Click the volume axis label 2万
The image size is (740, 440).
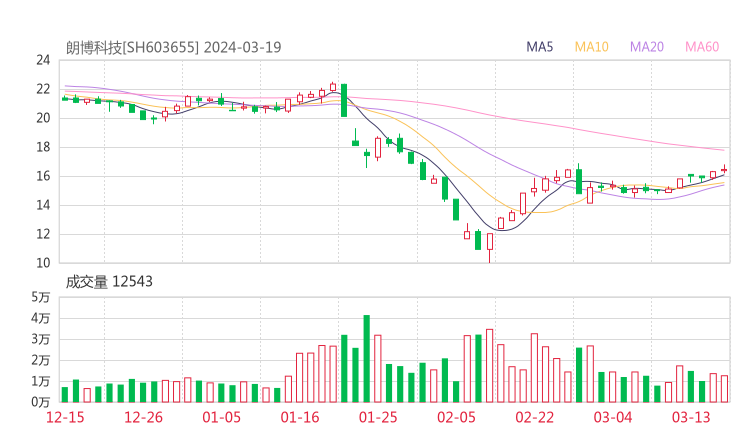coord(41,360)
